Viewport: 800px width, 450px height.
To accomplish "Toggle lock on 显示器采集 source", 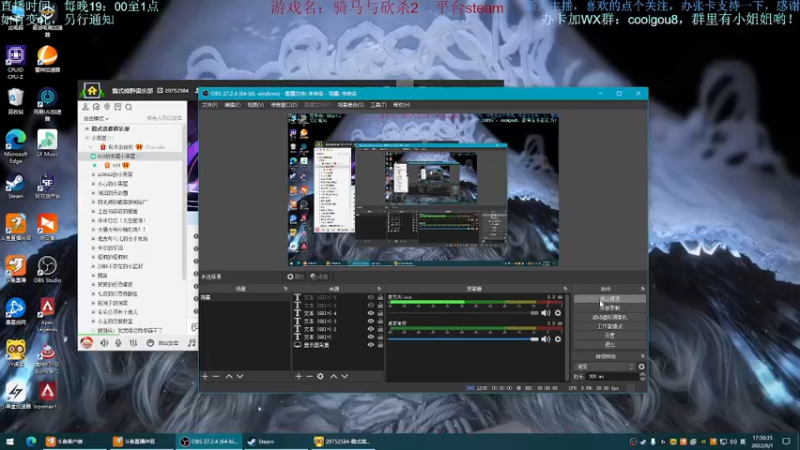I will pos(380,345).
